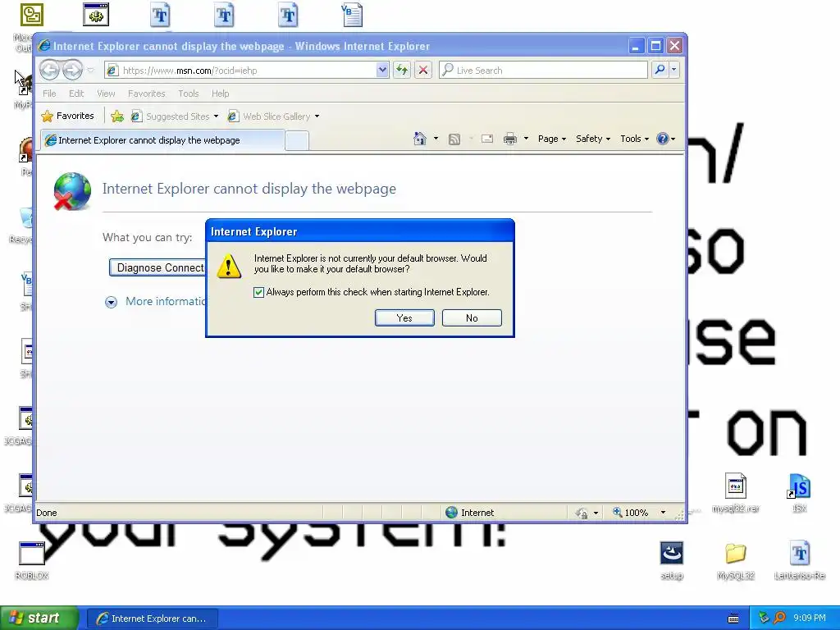Click the Print icon in command bar
The height and width of the screenshot is (630, 840).
click(x=510, y=139)
